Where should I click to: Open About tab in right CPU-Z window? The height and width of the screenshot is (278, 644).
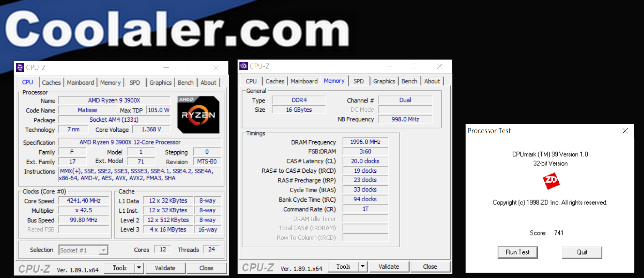tap(432, 81)
